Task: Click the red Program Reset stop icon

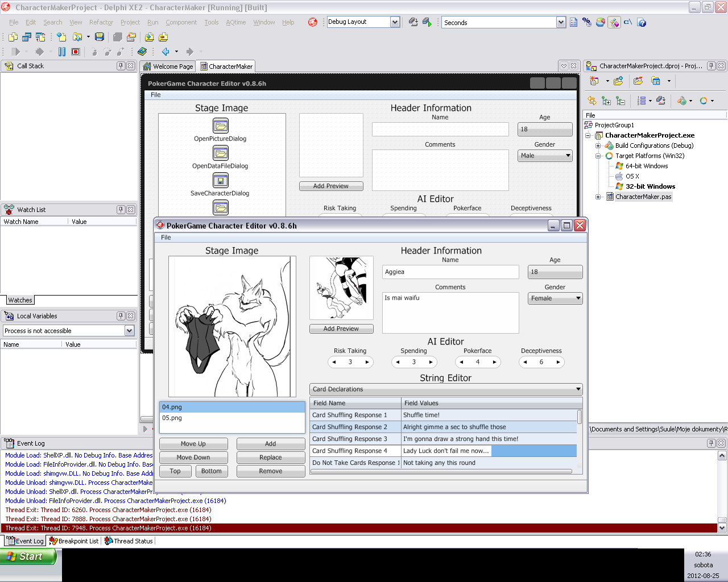Action: 76,52
